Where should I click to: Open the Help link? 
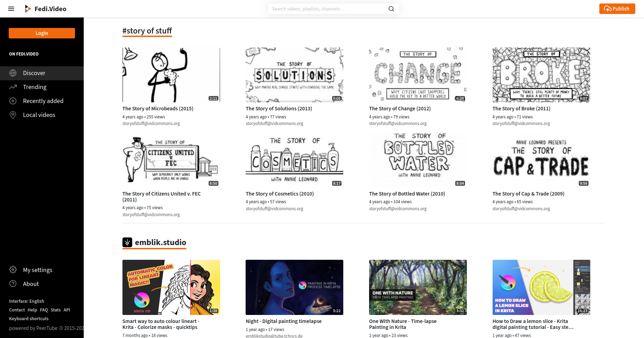32,310
